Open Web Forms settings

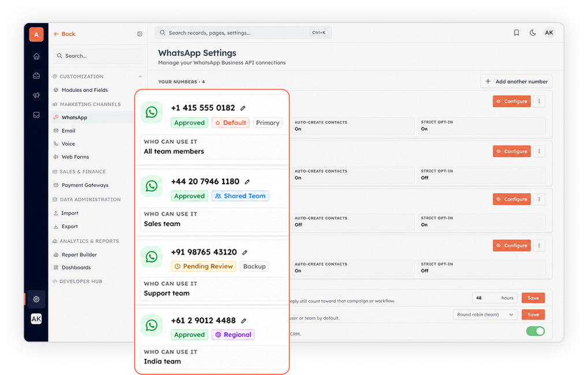pos(75,157)
